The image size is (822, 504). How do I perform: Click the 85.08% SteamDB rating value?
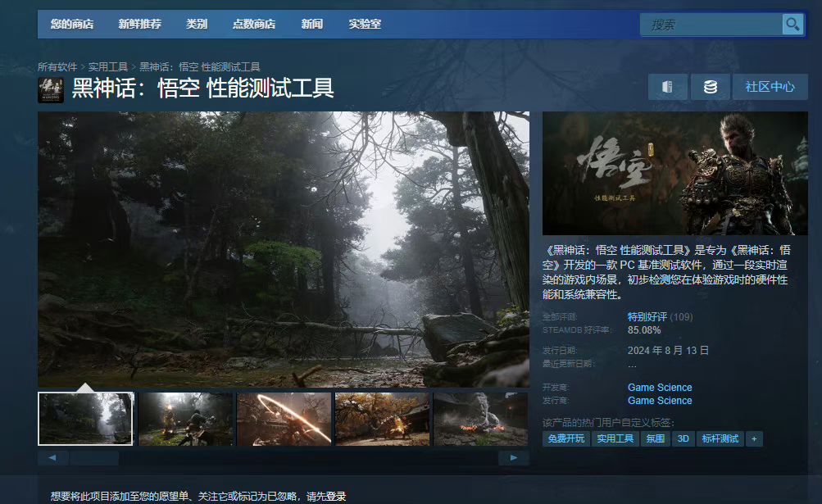[644, 330]
